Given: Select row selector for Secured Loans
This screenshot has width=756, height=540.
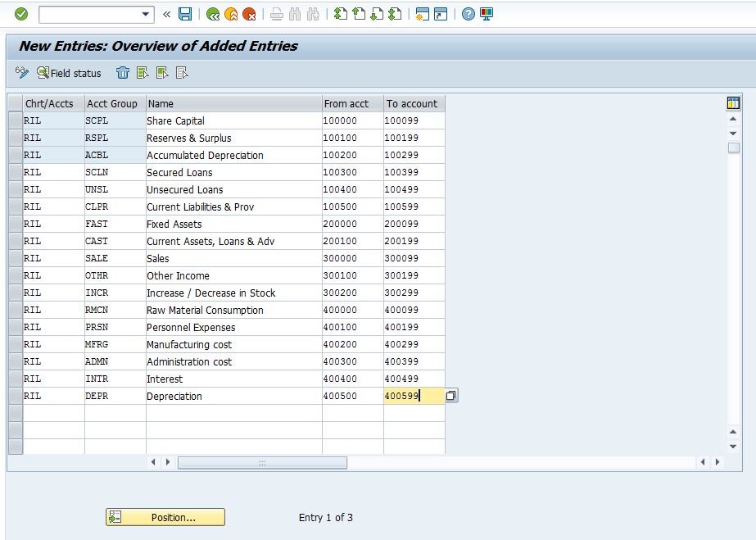Looking at the screenshot, I should click(x=16, y=172).
